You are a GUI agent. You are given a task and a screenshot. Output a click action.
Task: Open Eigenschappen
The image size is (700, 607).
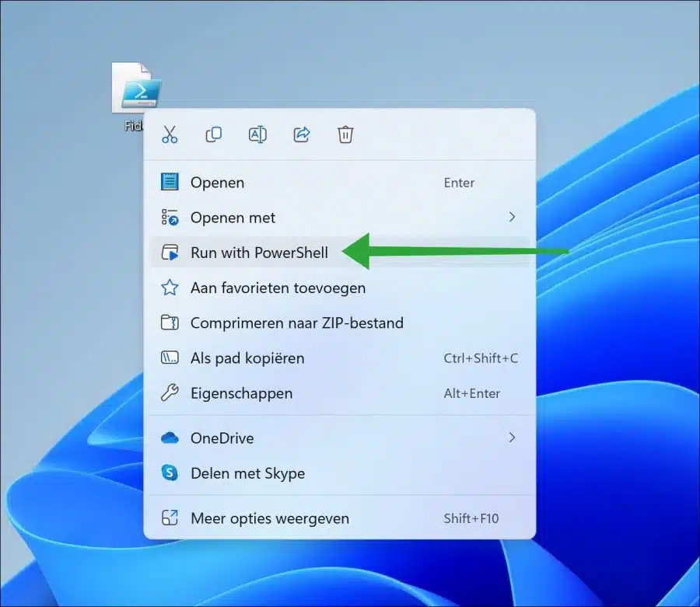click(340, 393)
